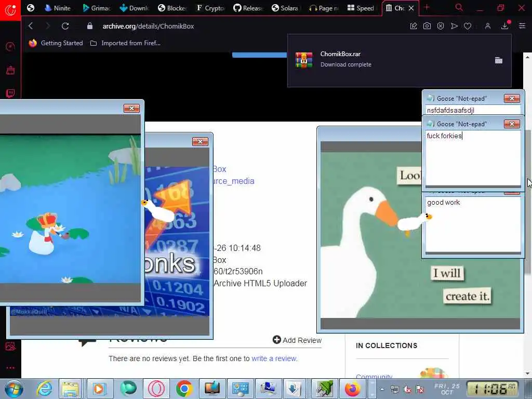Open Firefox from the taskbar
Viewport: 532px width, 399px height.
point(353,389)
